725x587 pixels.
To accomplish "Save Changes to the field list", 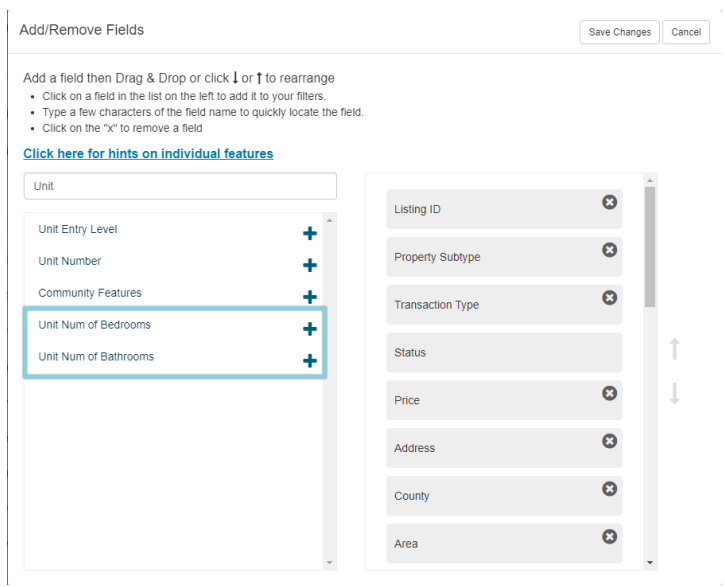I will [619, 32].
